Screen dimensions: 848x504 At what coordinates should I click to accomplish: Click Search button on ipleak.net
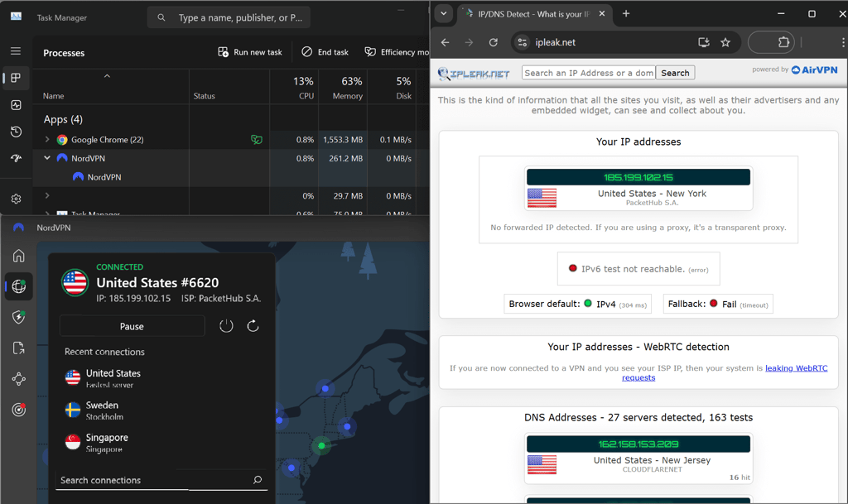click(x=675, y=73)
